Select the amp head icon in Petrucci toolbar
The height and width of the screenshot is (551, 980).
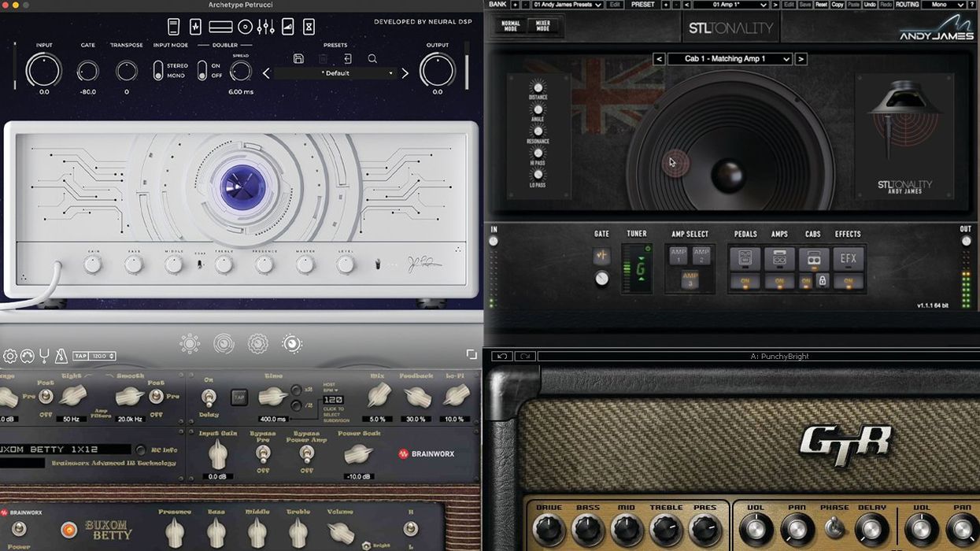[x=220, y=26]
